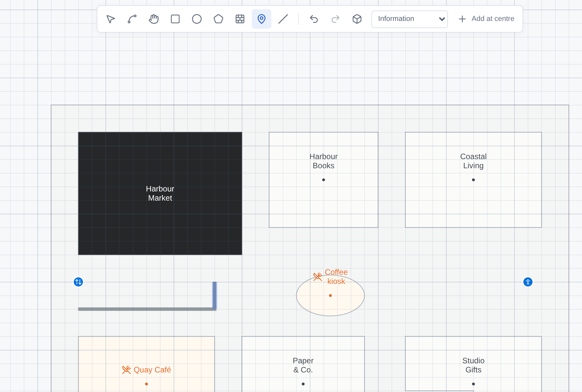Activate the hand pan tool
Viewport: 582px width, 392px height.
tap(154, 19)
